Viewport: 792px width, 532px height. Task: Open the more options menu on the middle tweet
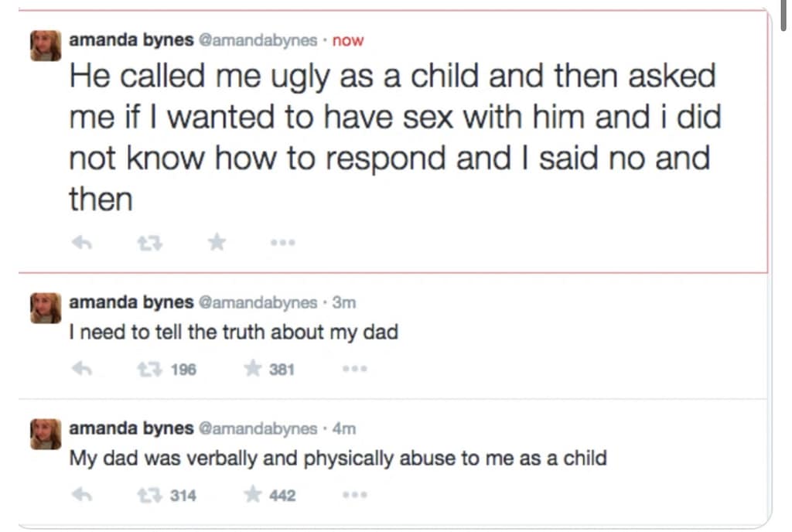pyautogui.click(x=354, y=368)
